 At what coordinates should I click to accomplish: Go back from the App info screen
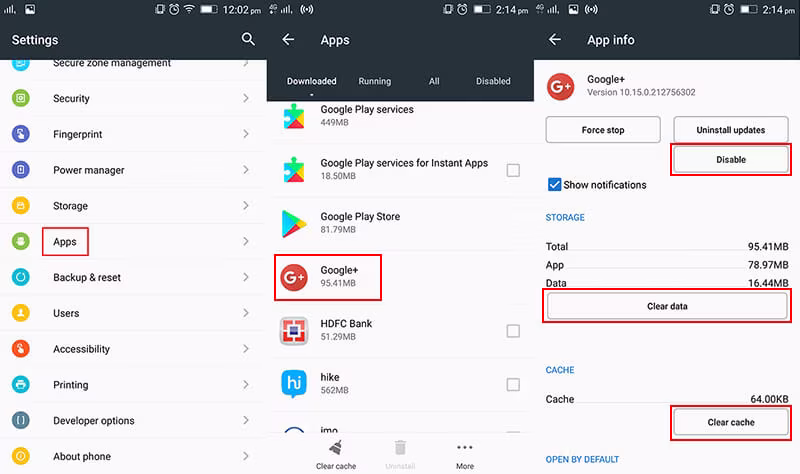(x=555, y=39)
